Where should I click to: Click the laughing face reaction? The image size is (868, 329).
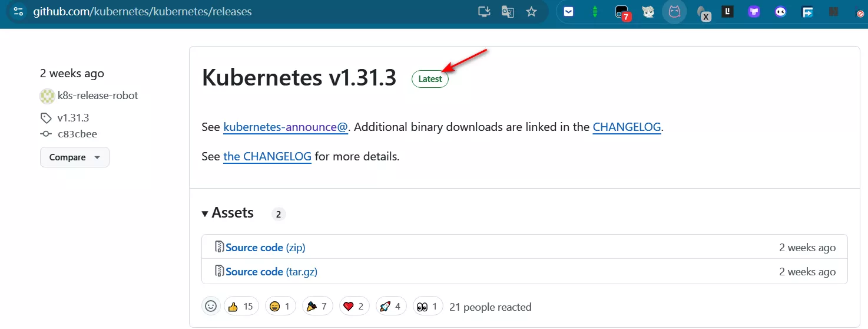tap(281, 306)
